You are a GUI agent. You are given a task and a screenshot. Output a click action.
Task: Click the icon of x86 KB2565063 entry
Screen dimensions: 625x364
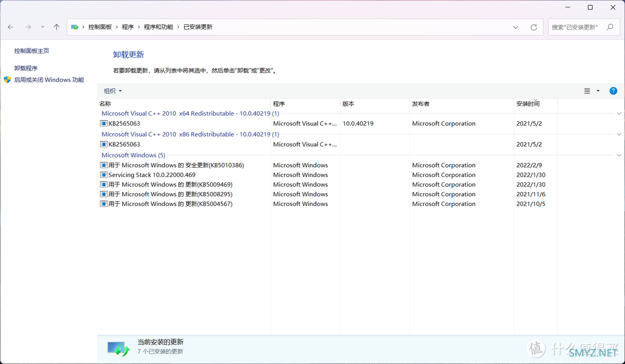104,144
